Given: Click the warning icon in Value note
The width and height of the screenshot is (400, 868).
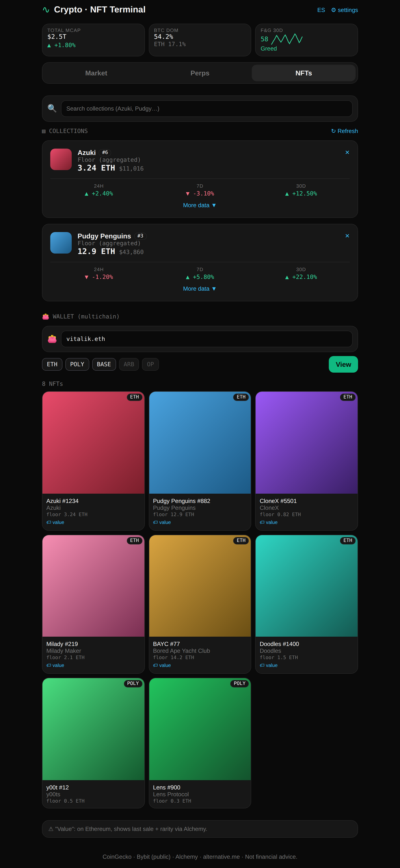Looking at the screenshot, I should click(51, 829).
